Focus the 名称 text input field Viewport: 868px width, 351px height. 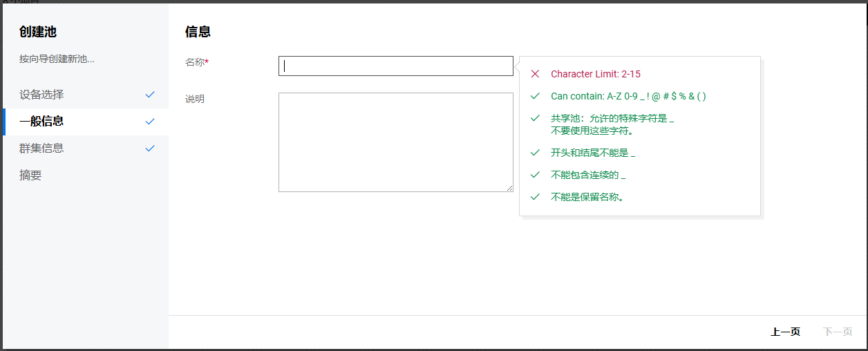395,66
